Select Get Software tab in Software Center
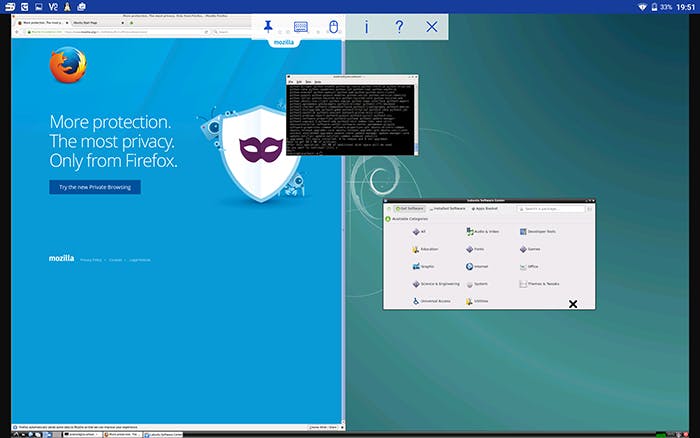Screen dimensions: 700x438 (x=409, y=209)
